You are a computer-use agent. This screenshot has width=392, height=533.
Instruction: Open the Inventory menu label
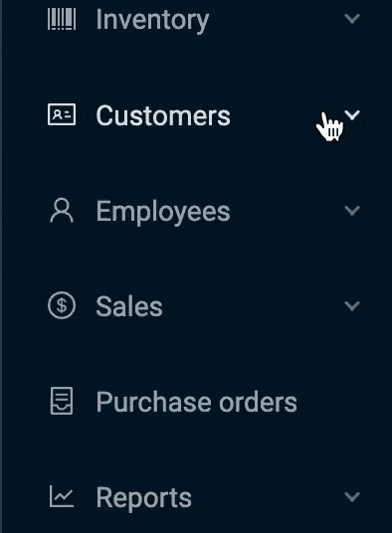click(x=152, y=21)
